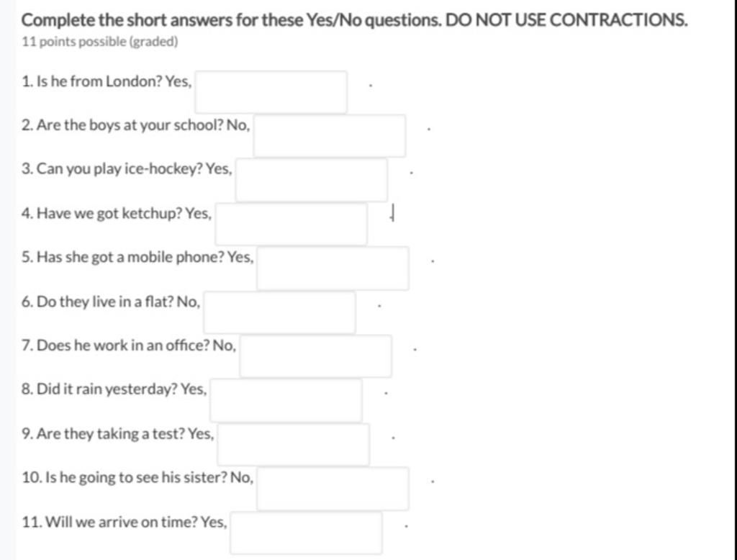Click the answer box for "Did it rain yesterday?"
This screenshot has width=737, height=560.
286,400
